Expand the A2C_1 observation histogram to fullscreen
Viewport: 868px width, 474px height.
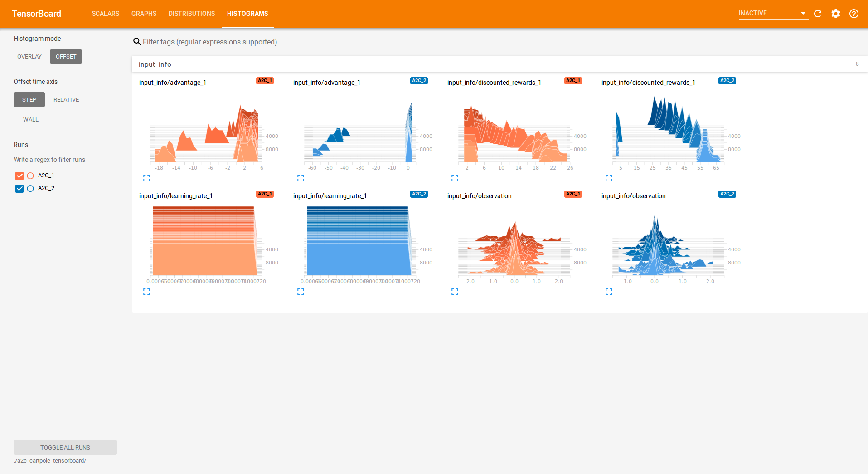pyautogui.click(x=455, y=292)
